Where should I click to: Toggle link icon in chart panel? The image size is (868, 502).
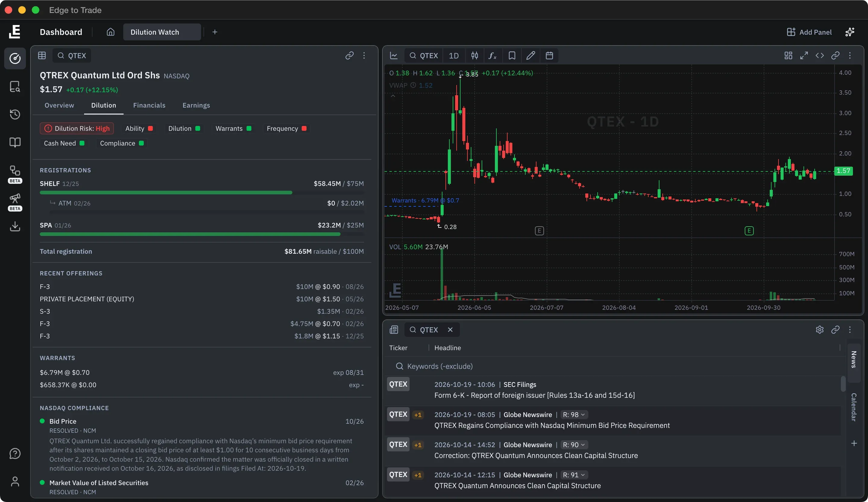835,55
